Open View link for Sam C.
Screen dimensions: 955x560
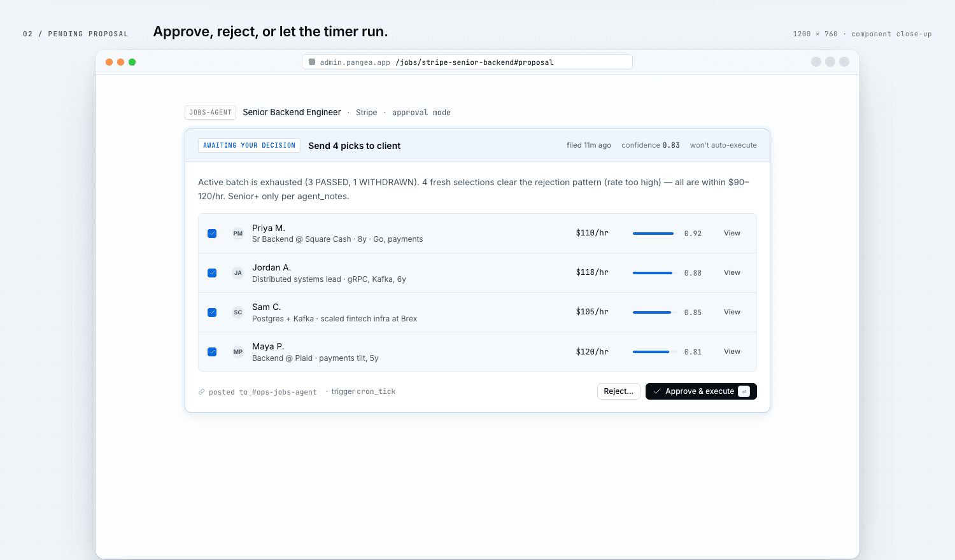click(x=732, y=312)
